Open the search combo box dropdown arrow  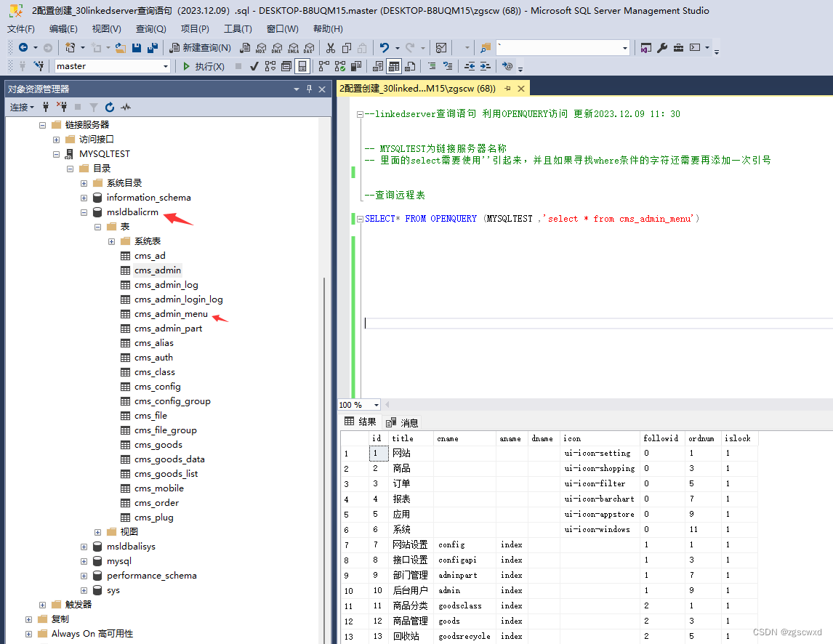click(625, 48)
